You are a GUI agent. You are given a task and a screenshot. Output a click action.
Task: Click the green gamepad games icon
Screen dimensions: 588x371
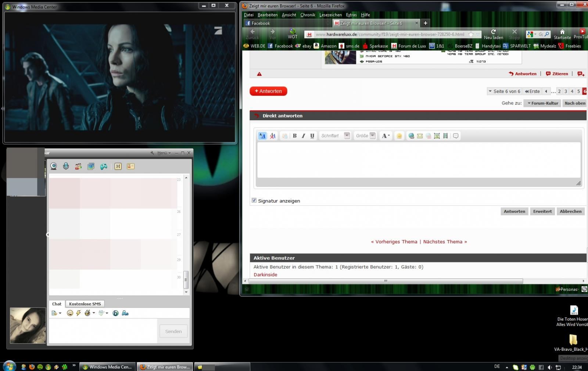[x=104, y=167]
